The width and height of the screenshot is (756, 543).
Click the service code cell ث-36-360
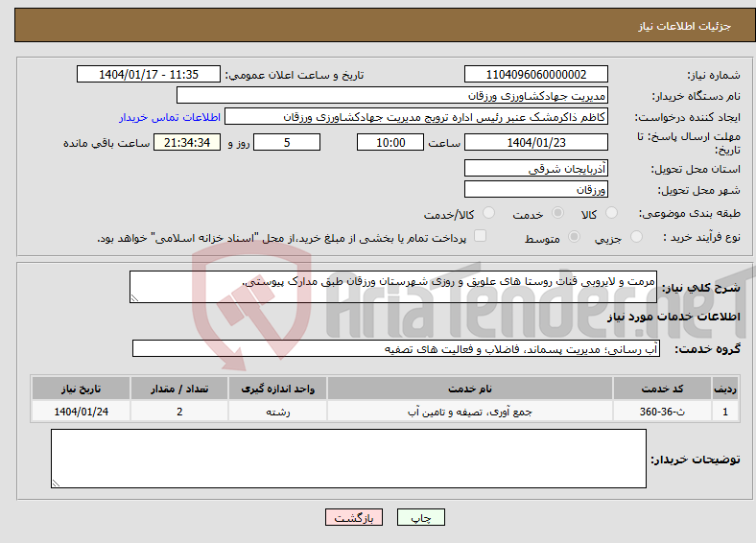pos(663,412)
